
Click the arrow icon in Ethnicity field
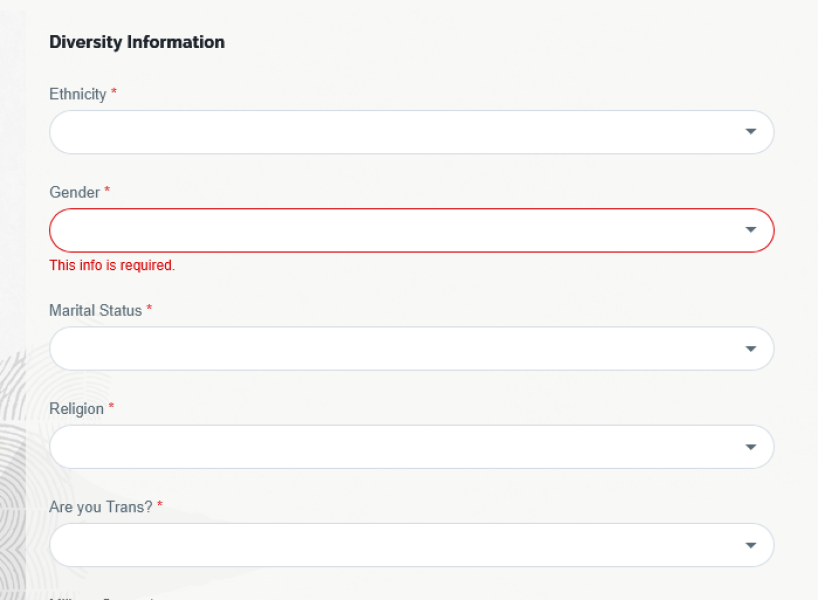pyautogui.click(x=750, y=132)
